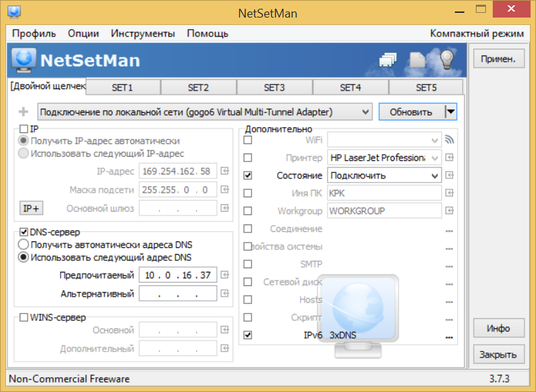The height and width of the screenshot is (392, 536).
Task: Tick the Workgroup checkbox
Action: click(248, 211)
